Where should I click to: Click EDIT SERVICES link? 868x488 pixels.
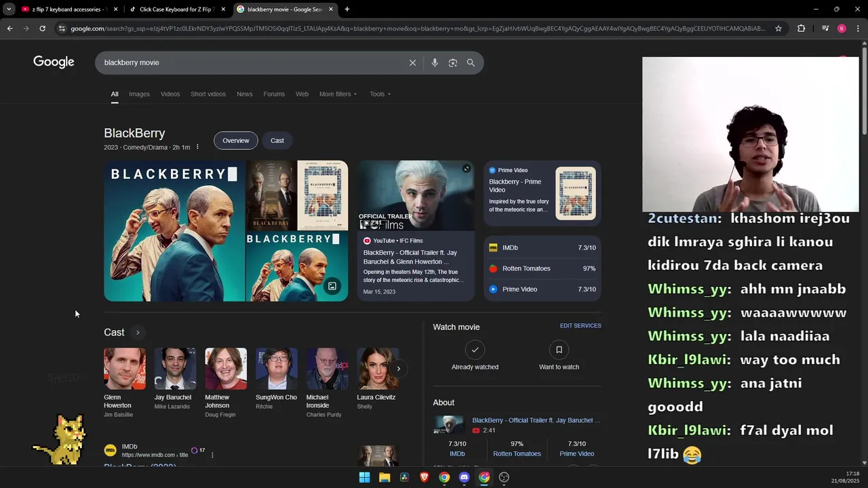coord(580,326)
